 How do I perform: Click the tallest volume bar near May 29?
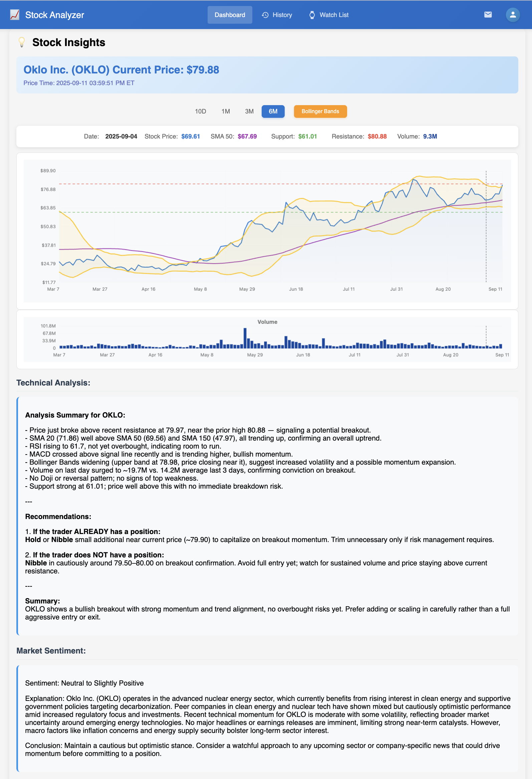click(245, 338)
